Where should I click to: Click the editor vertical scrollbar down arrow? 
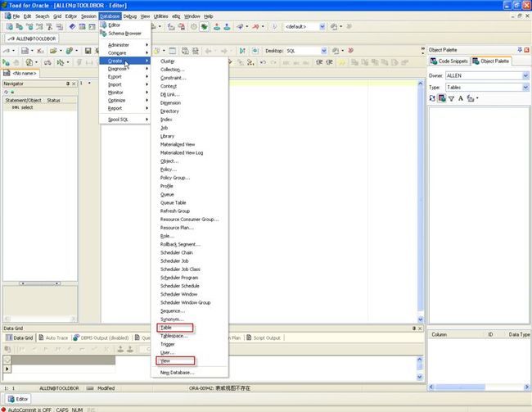421,319
